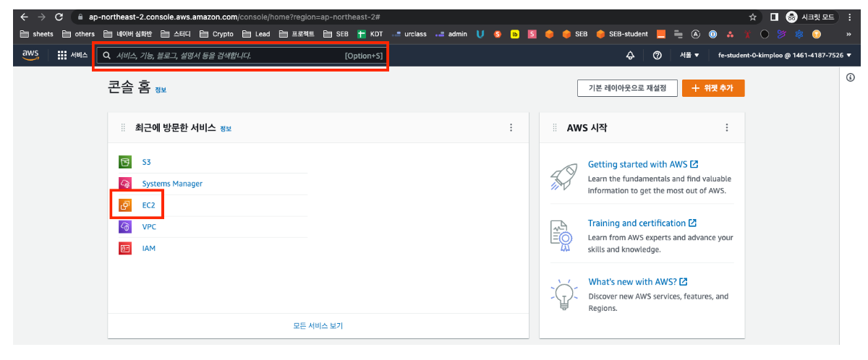
Task: Open the 서비스 grid menu
Action: (72, 55)
